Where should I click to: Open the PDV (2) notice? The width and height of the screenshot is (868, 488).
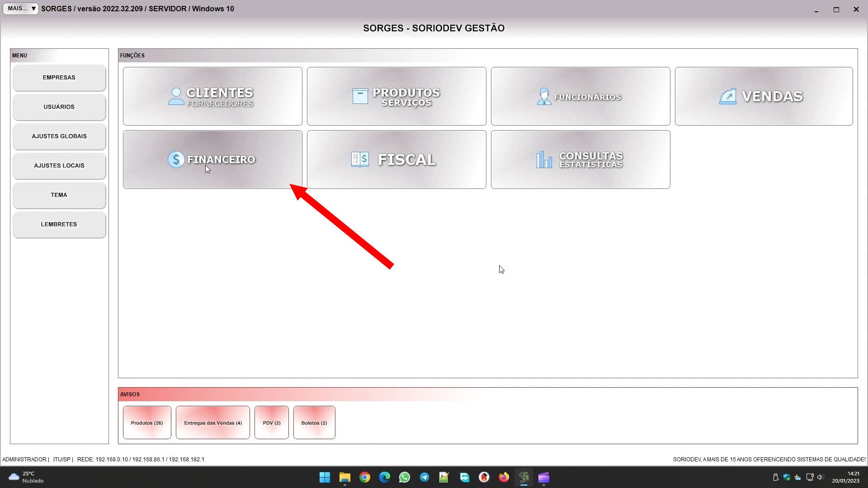(272, 423)
